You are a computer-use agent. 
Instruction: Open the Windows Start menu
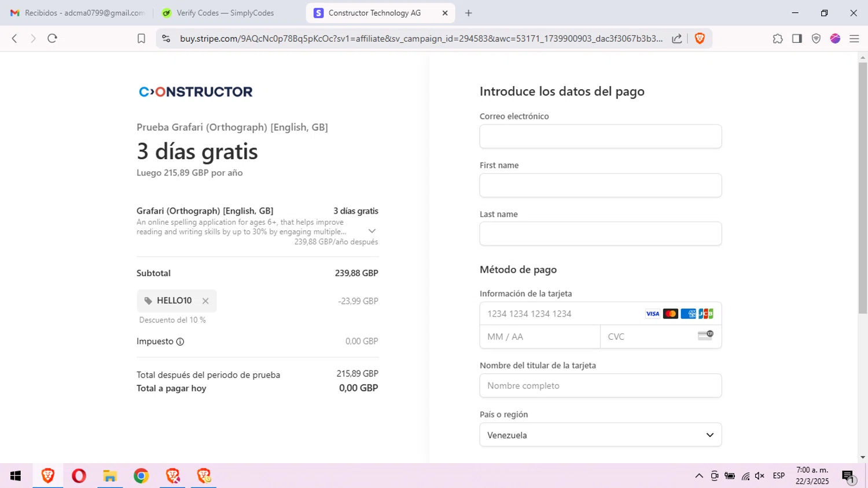click(16, 476)
